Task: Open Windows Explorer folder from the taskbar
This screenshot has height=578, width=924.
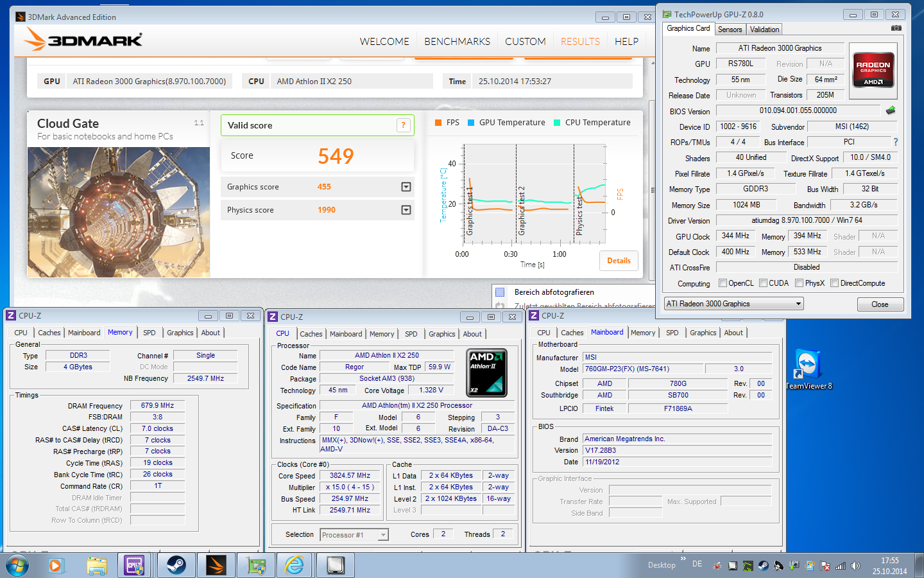Action: coord(97,566)
